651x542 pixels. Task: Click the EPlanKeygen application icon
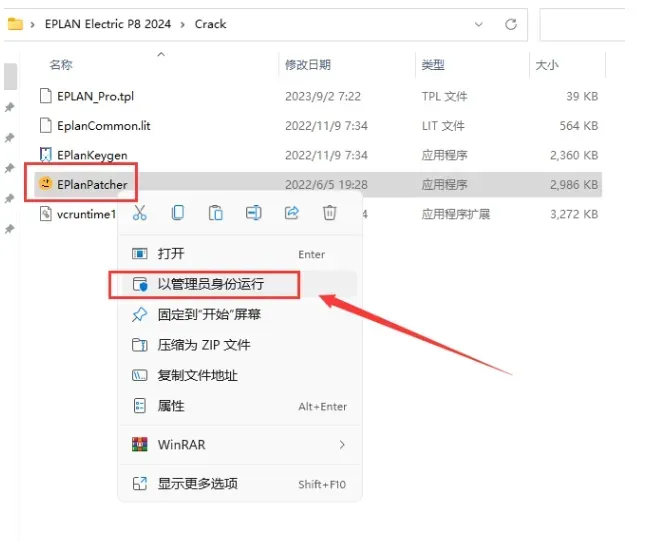pyautogui.click(x=45, y=155)
